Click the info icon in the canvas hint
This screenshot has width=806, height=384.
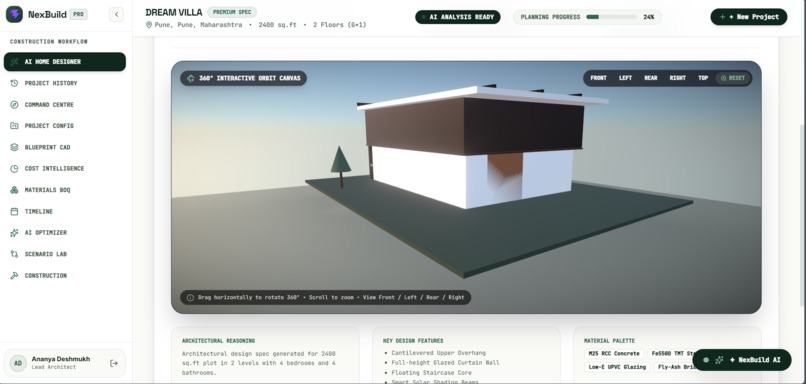[x=190, y=297]
